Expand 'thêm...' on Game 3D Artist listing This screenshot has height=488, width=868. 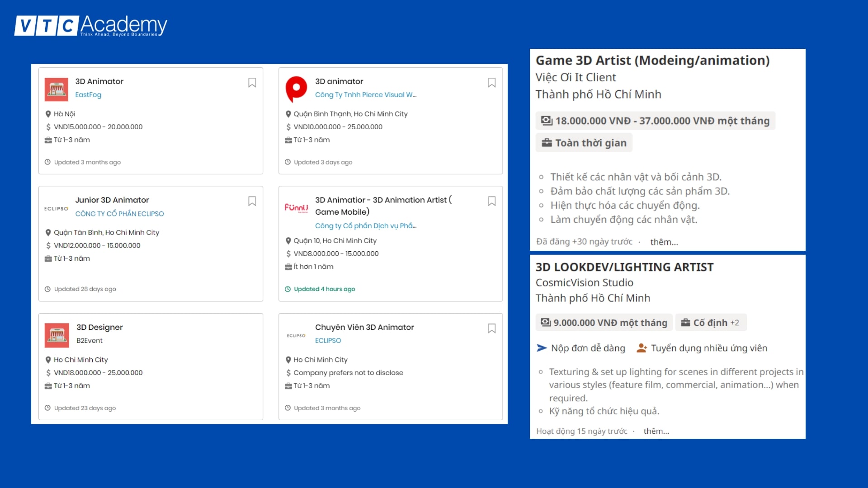(x=664, y=242)
